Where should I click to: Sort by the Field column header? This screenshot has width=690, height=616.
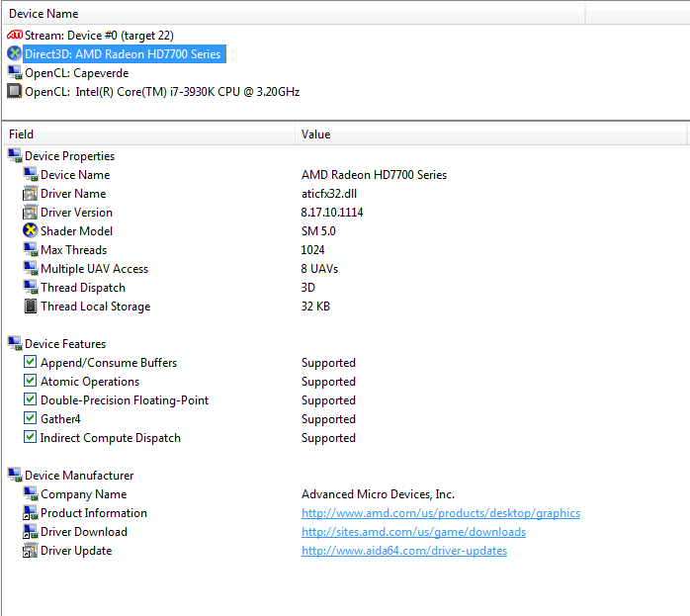[148, 134]
